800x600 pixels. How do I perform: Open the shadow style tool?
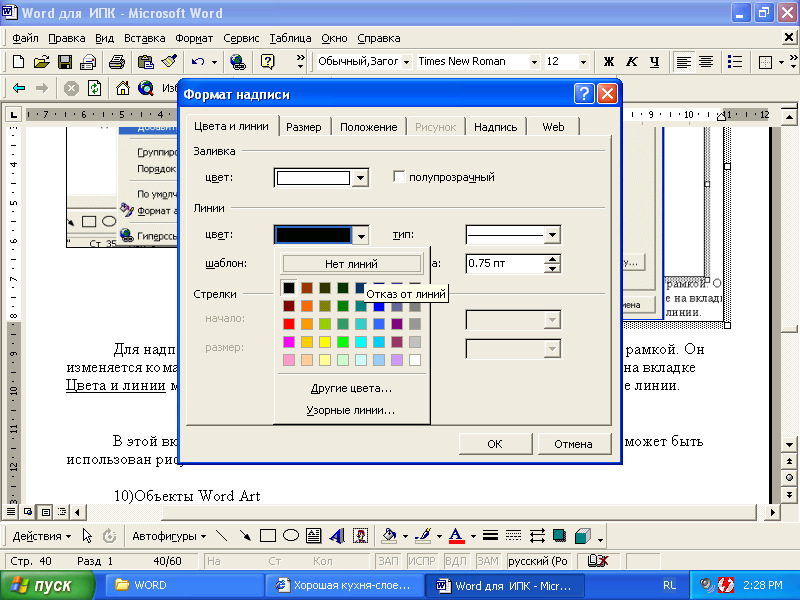point(560,535)
